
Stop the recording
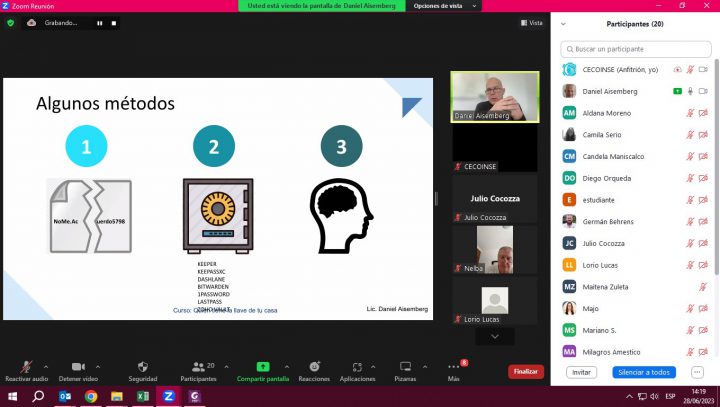114,23
